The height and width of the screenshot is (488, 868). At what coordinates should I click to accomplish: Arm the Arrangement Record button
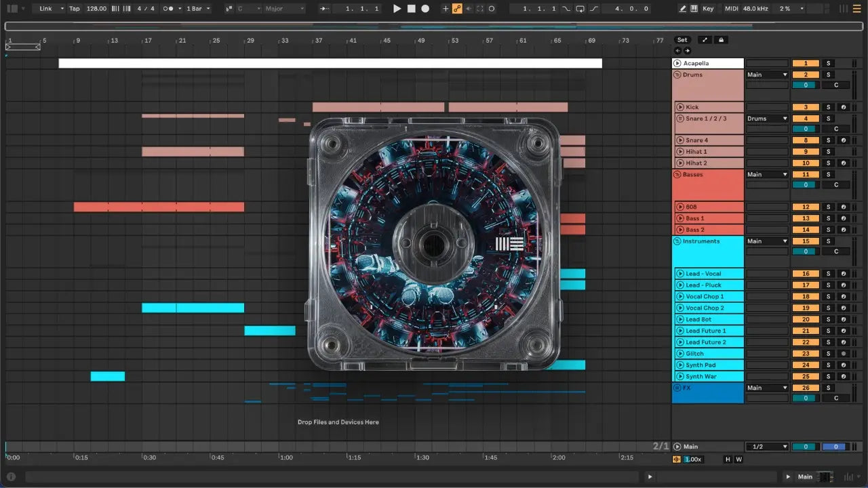pyautogui.click(x=425, y=9)
